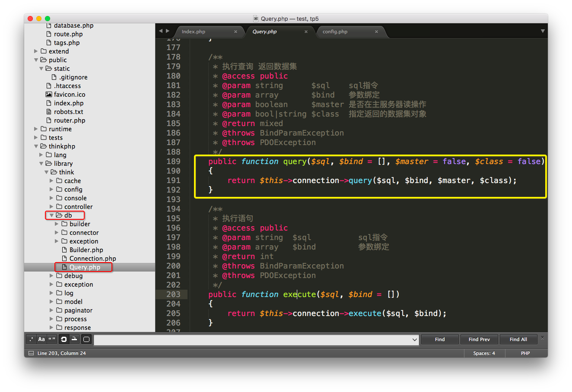Close the find panel
572x392 pixels.
tap(542, 338)
